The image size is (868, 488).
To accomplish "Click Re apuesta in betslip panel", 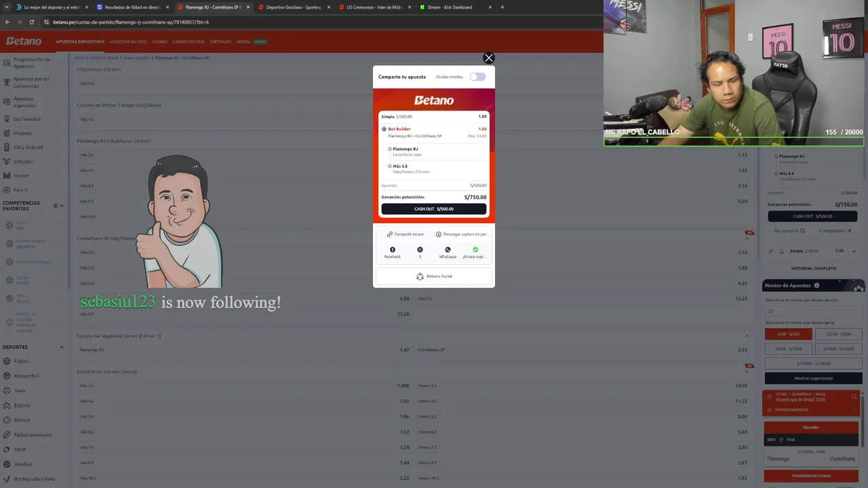I will pyautogui.click(x=789, y=231).
